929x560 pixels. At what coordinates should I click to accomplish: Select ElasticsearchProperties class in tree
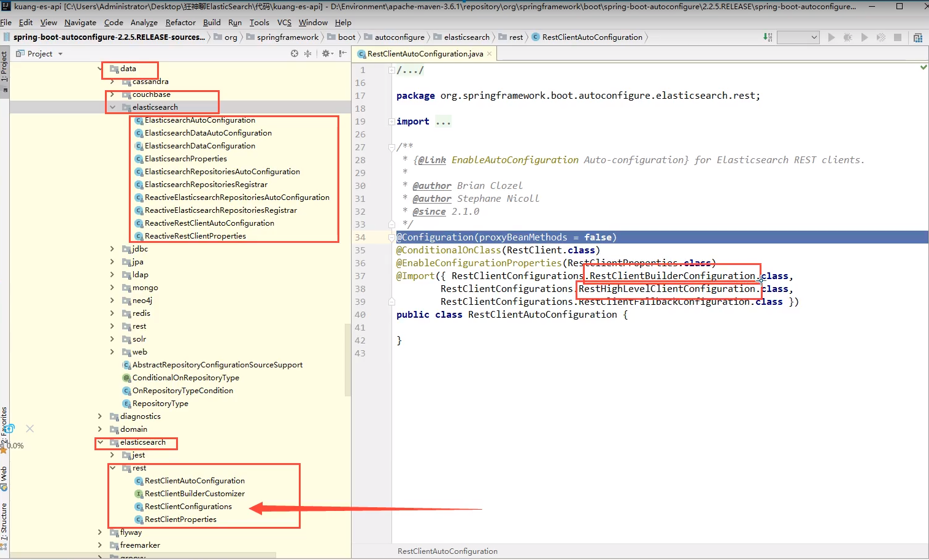pyautogui.click(x=185, y=159)
